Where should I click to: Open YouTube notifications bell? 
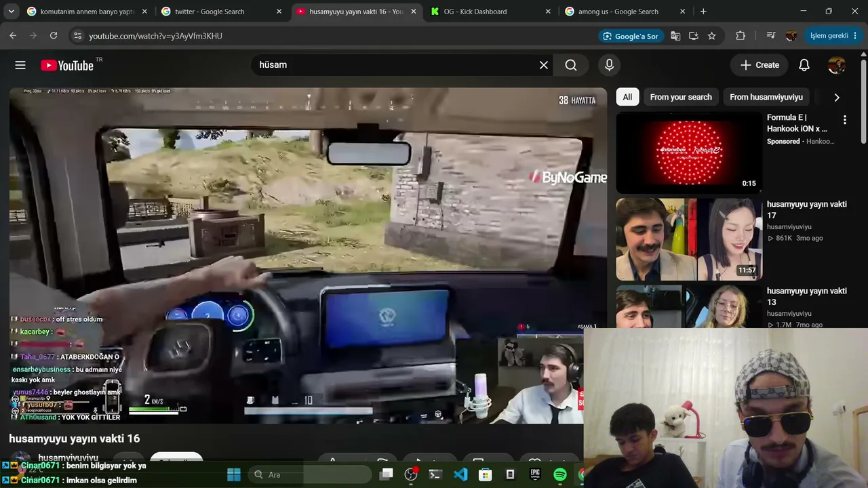(x=804, y=65)
